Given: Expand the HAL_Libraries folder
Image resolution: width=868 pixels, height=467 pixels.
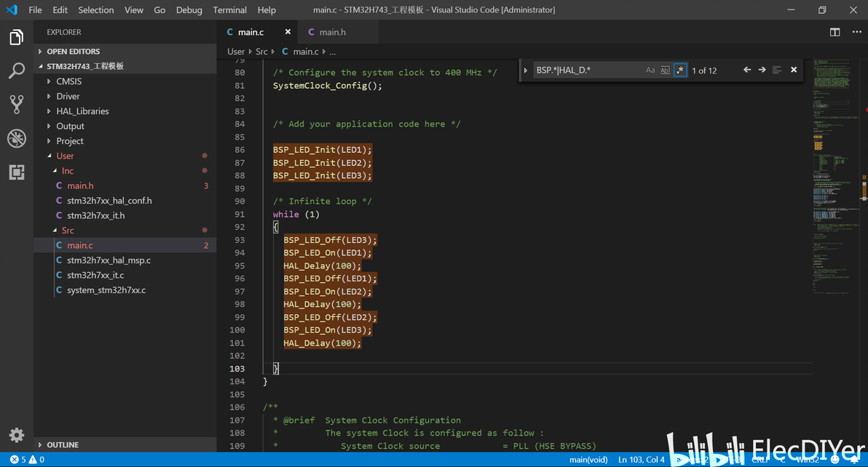Looking at the screenshot, I should (x=82, y=111).
